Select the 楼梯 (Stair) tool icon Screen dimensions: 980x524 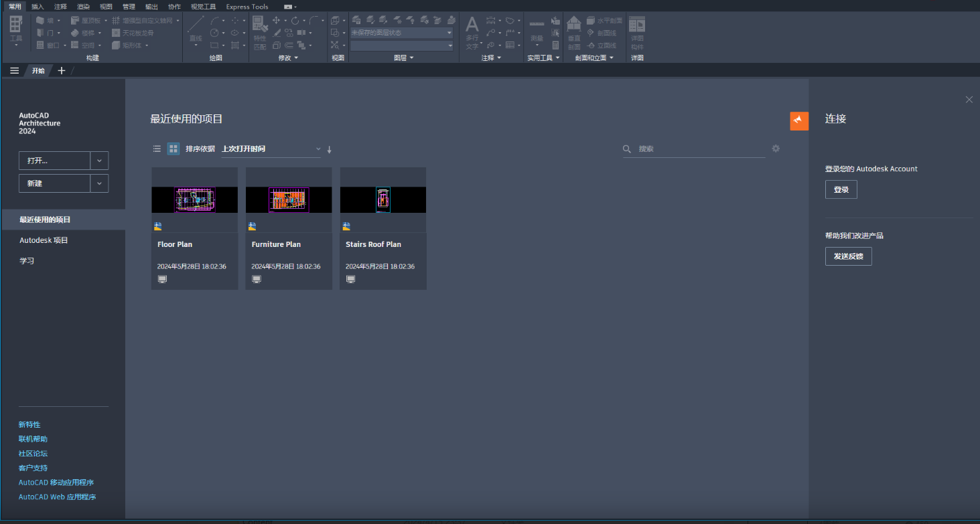[x=74, y=33]
